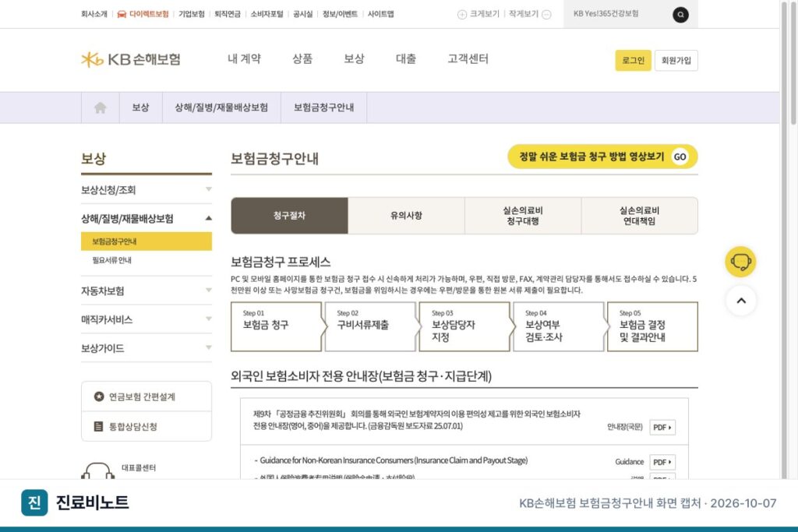Click the Step 04 보상여부 검토·조사 box
Image resolution: width=798 pixels, height=532 pixels.
558,326
